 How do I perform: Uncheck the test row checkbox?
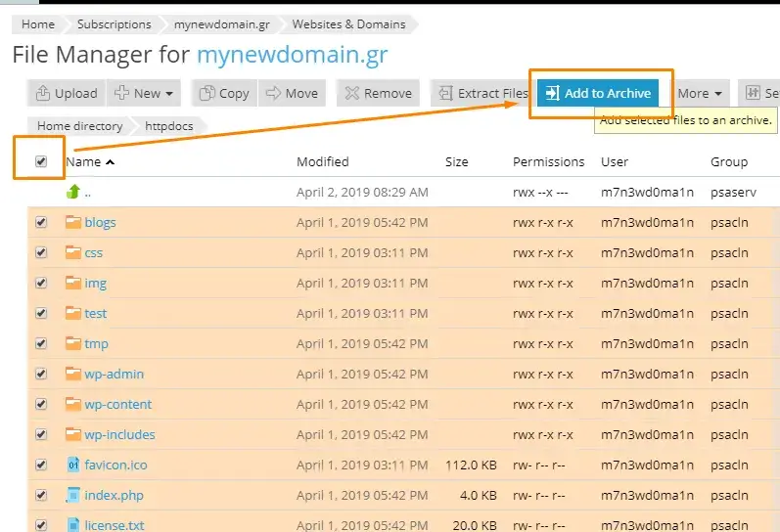[x=41, y=313]
